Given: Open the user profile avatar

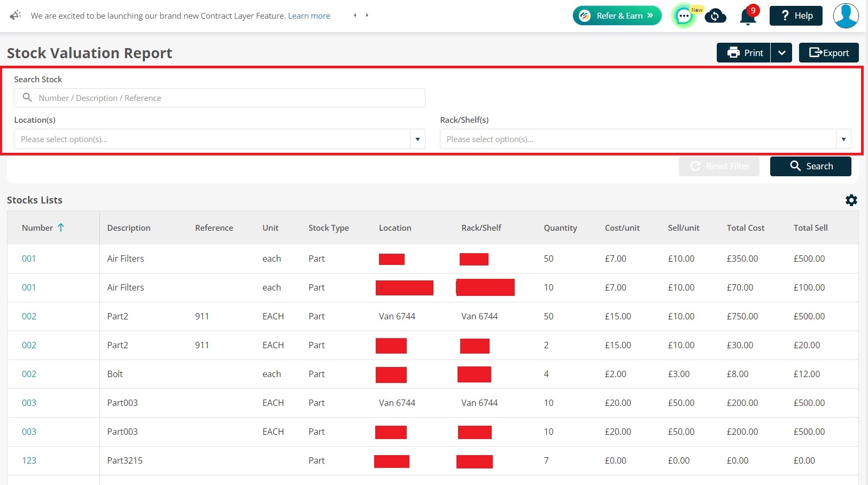Looking at the screenshot, I should click(x=846, y=15).
